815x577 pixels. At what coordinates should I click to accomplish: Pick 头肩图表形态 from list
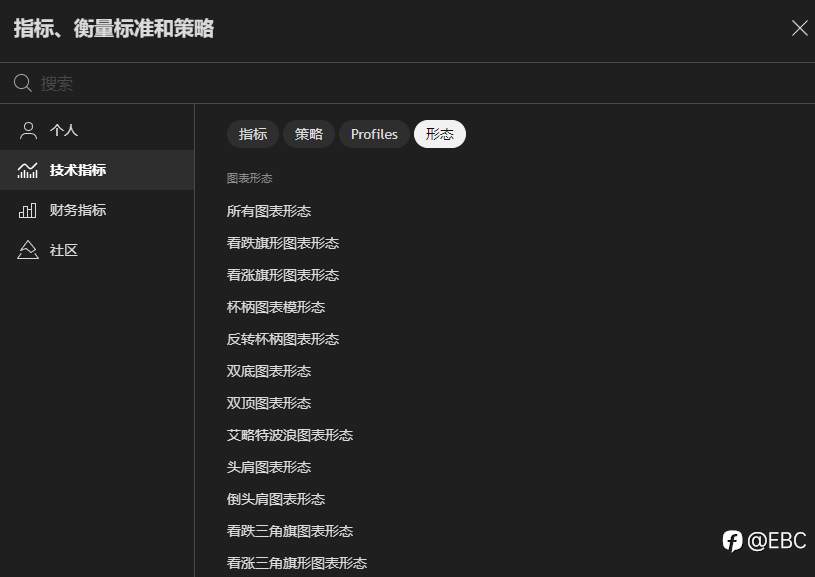[269, 467]
